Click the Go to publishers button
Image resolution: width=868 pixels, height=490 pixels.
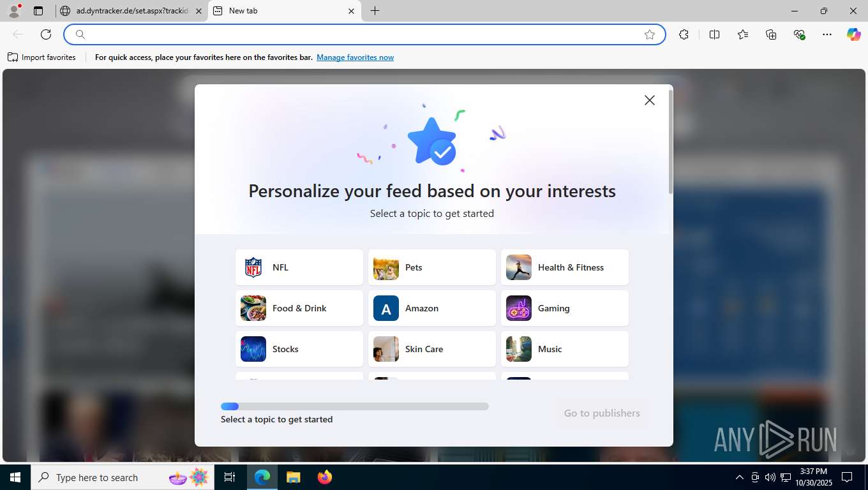point(602,413)
